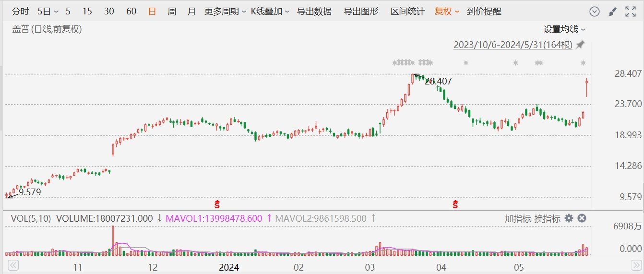644x274 pixels.
Task: Expand the 5日 dropdown
Action: tap(48, 12)
